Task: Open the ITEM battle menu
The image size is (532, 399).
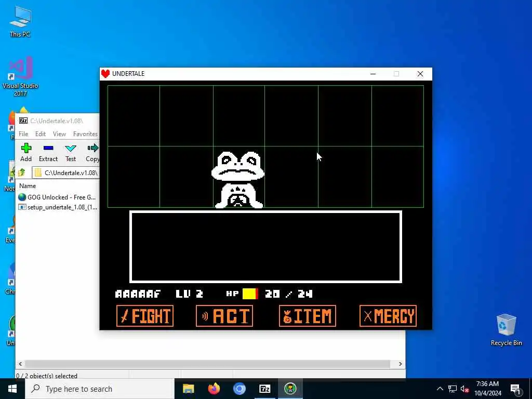Action: [308, 316]
